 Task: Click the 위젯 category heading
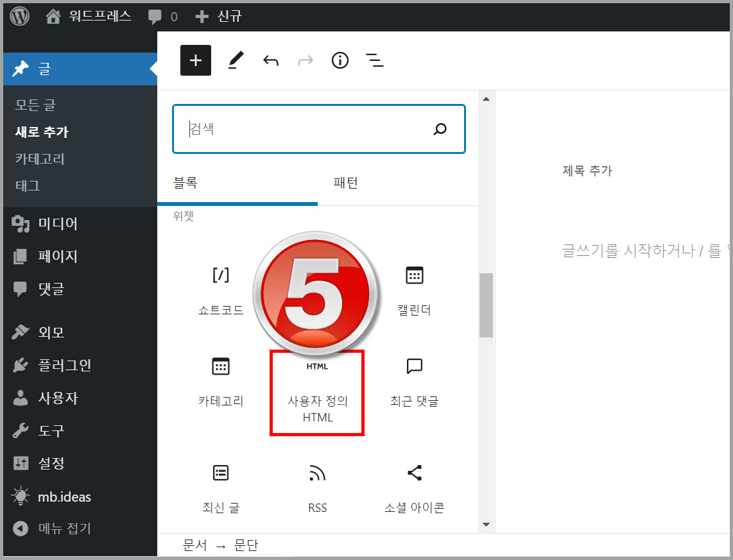click(x=184, y=216)
